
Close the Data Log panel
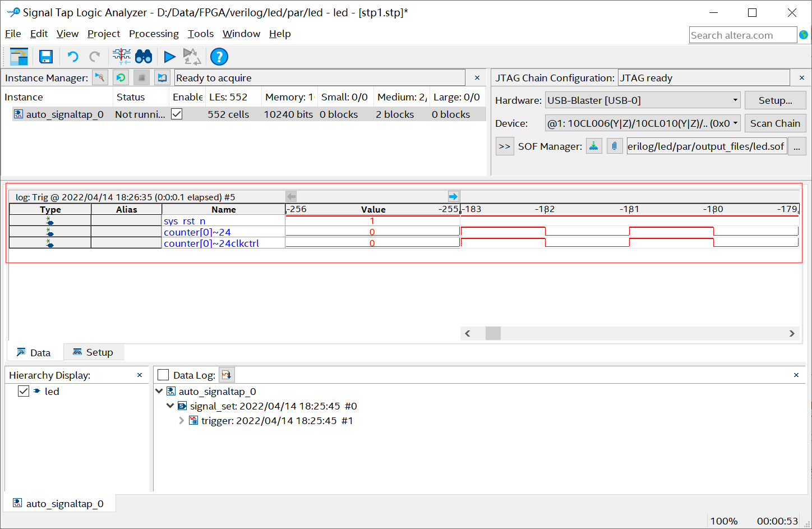point(796,375)
